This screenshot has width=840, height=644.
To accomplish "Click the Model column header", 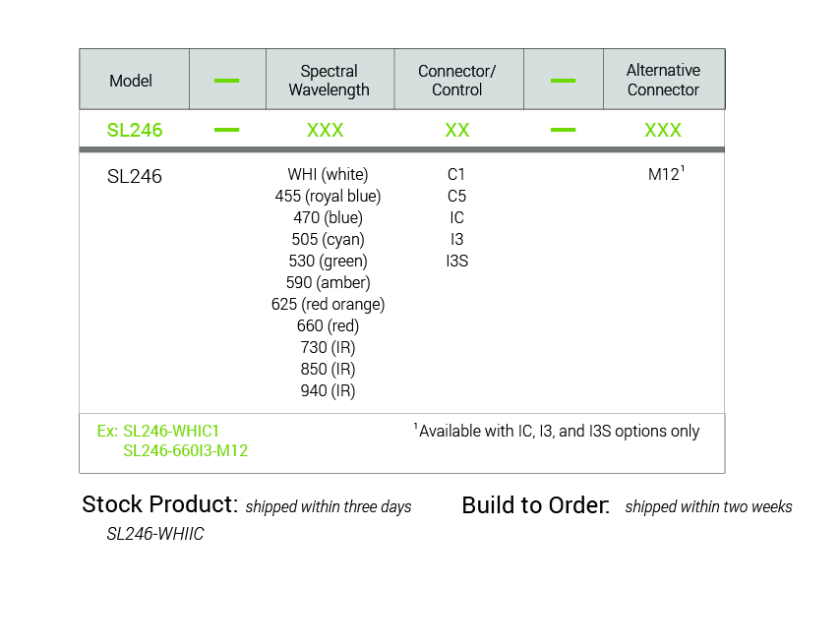I will tap(131, 81).
